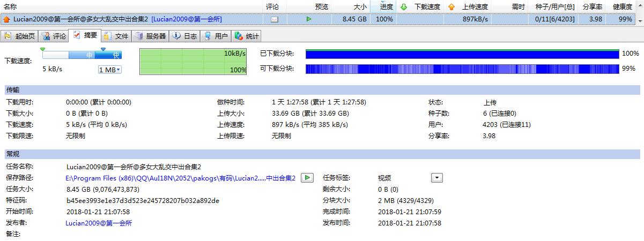Sort by the 健康度 column header
The height and width of the screenshot is (241, 644).
coord(622,7)
